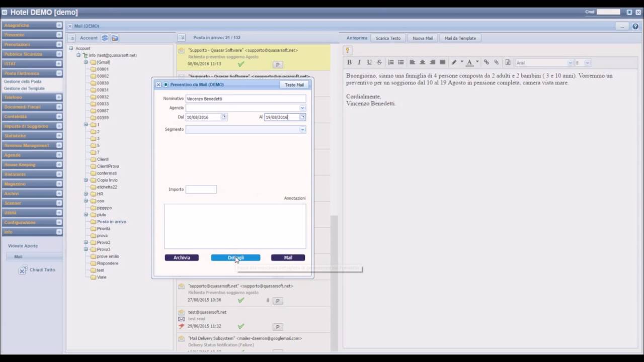Click the insert link chain icon
Viewport: 644px width, 362px height.
(487, 62)
